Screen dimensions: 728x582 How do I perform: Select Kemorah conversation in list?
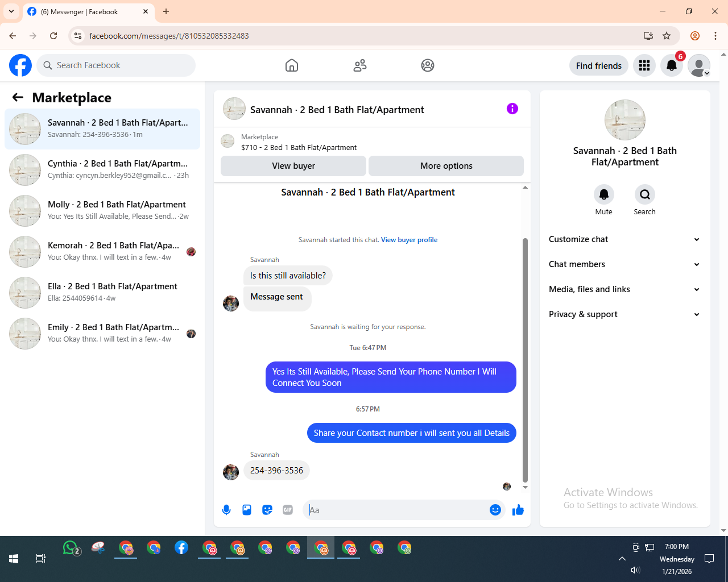(x=102, y=252)
